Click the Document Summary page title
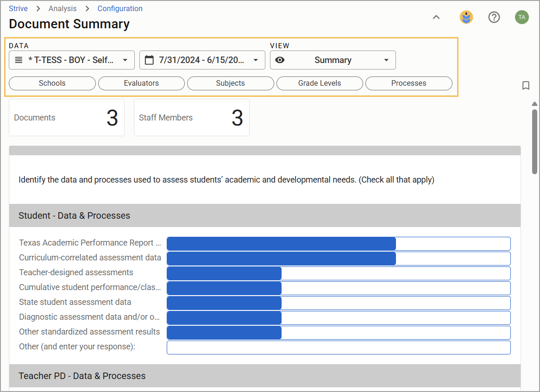This screenshot has height=392, width=540. [x=69, y=24]
